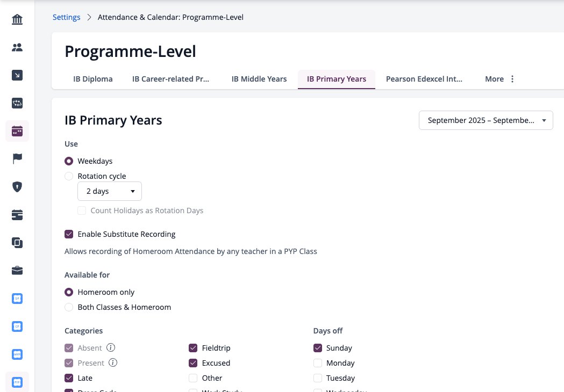Open the flag sidebar icon
564x392 pixels.
(x=17, y=158)
